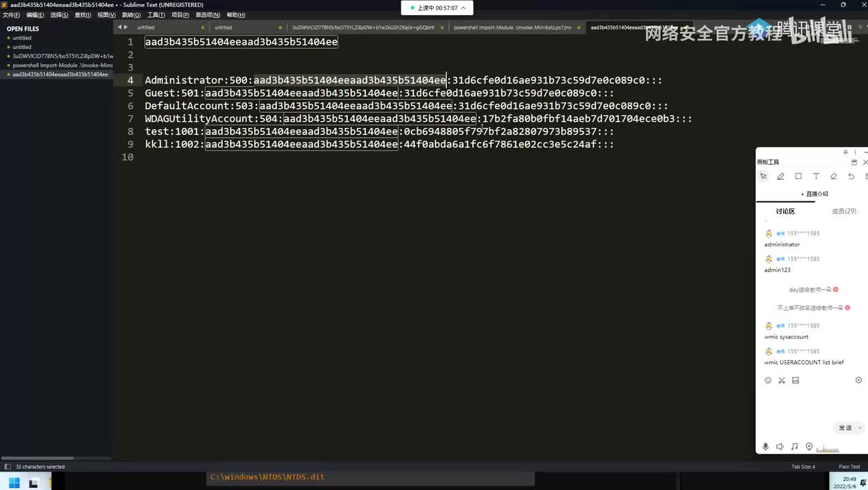This screenshot has width=868, height=490.
Task: Switch to 讨论区 discussion tab
Action: (785, 212)
